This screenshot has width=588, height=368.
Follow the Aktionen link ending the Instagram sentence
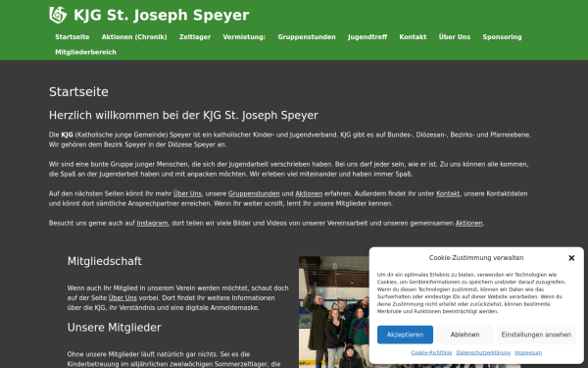(x=468, y=223)
